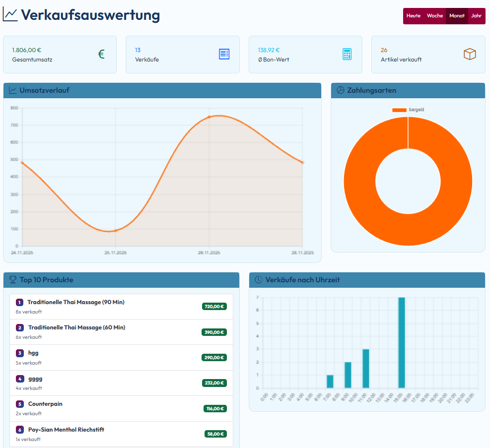Click the rank 1 badge beside Thai Massage
Image resolution: width=490 pixels, height=448 pixels.
(x=20, y=302)
